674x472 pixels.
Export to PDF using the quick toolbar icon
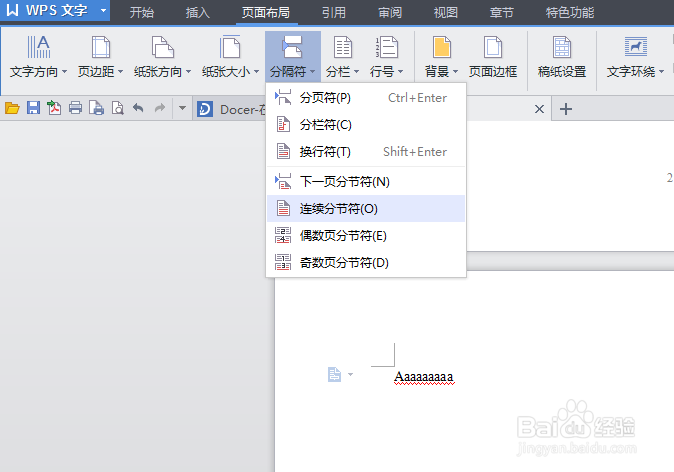(54, 108)
